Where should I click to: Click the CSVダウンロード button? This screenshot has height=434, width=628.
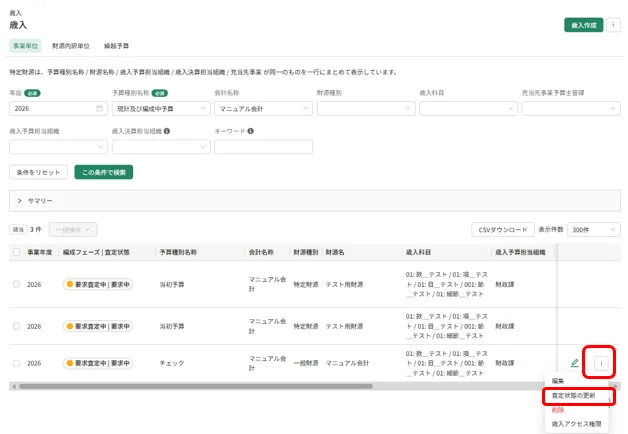click(503, 230)
